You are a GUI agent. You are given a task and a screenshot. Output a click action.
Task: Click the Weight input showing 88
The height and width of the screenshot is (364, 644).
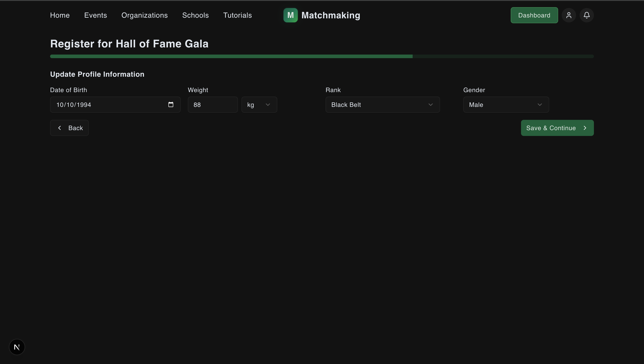[x=213, y=105]
